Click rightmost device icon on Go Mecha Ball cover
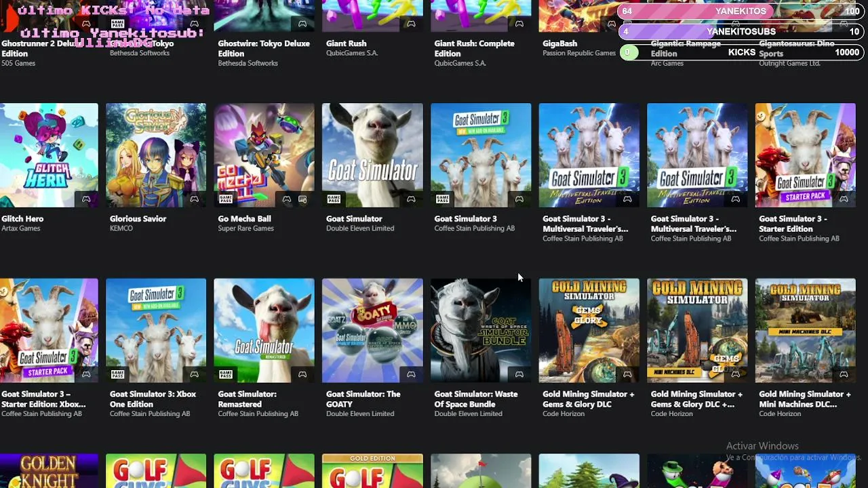The height and width of the screenshot is (488, 868). 302,199
